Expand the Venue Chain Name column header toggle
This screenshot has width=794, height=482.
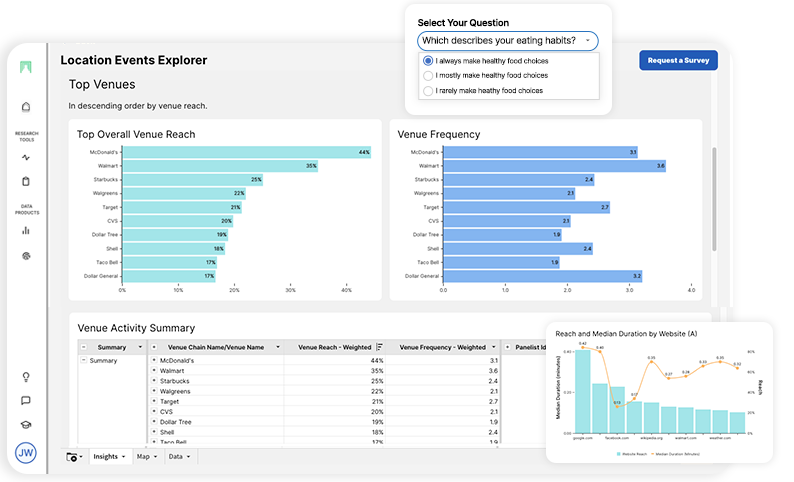coord(154,347)
